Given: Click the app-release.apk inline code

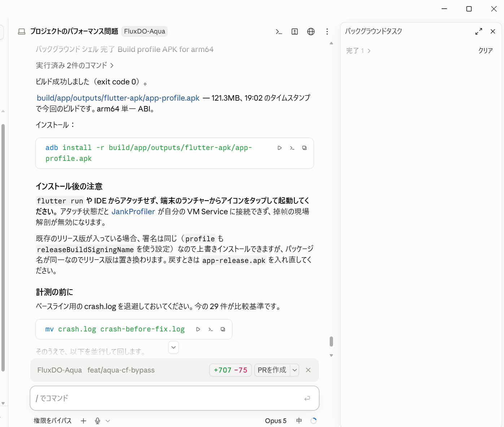Looking at the screenshot, I should [234, 260].
